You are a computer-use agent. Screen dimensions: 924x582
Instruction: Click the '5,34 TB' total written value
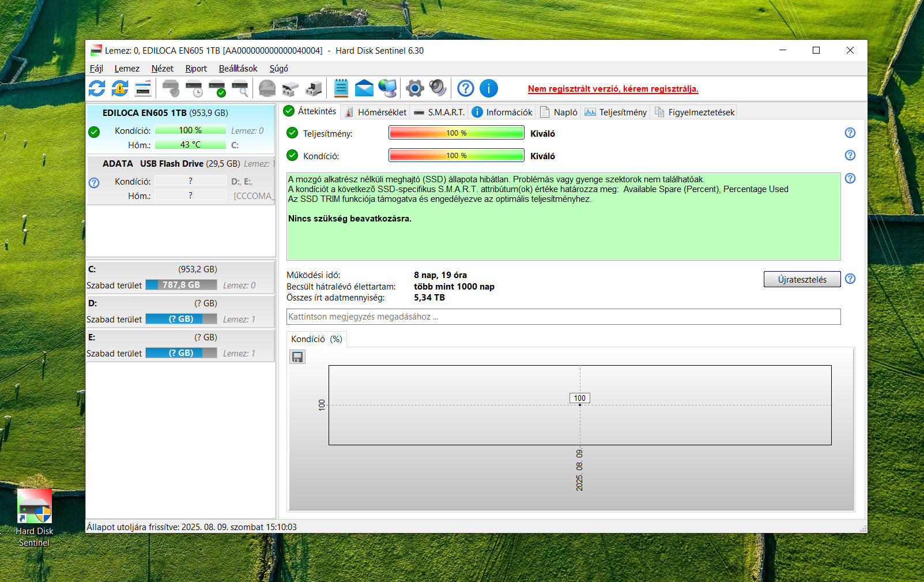coord(429,298)
